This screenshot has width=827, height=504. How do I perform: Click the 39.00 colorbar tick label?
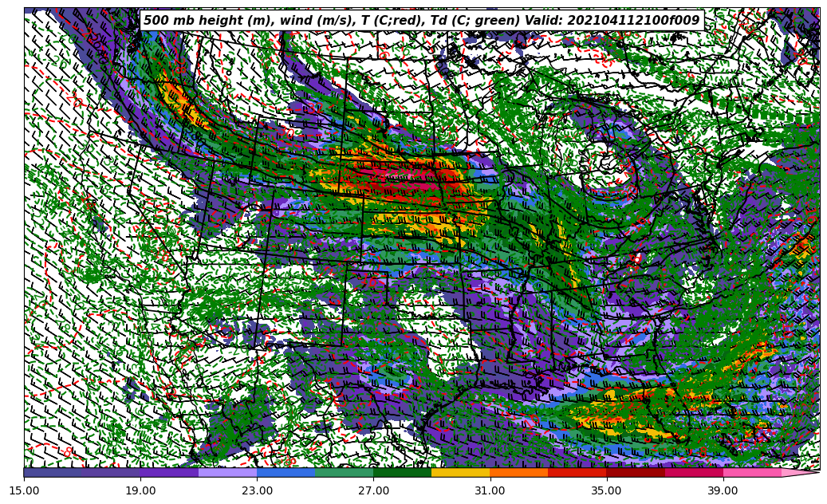(x=723, y=490)
